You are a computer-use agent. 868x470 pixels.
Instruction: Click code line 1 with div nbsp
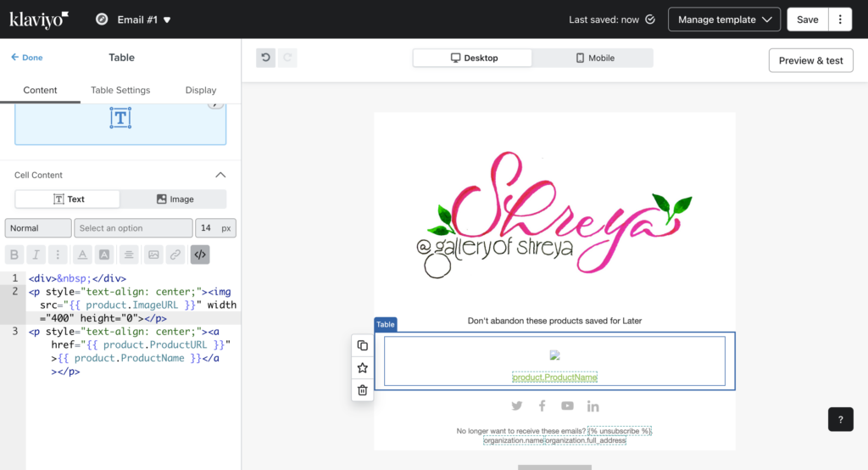pyautogui.click(x=77, y=278)
